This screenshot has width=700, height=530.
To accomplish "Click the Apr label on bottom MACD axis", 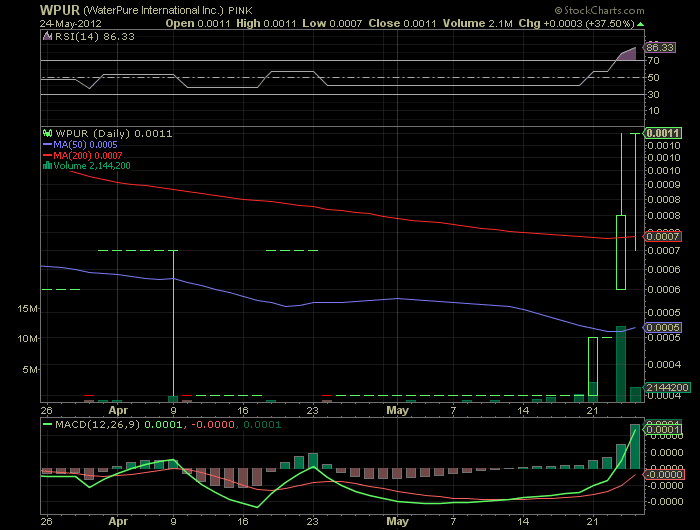I will pyautogui.click(x=118, y=521).
